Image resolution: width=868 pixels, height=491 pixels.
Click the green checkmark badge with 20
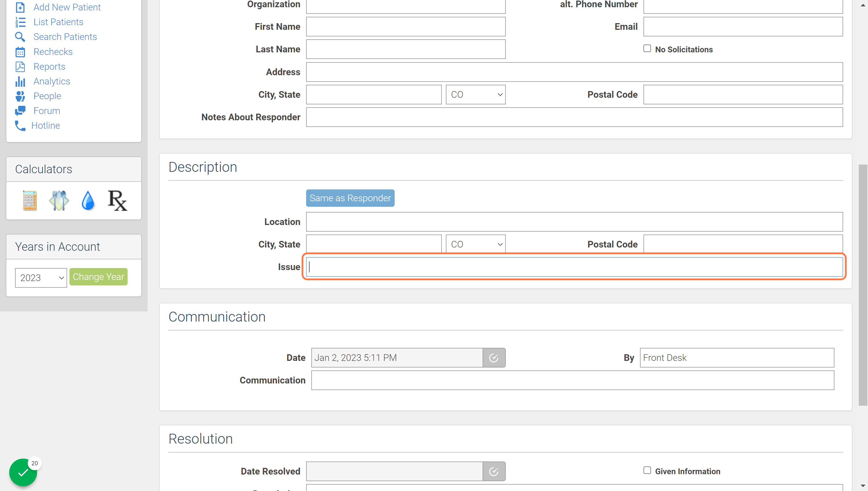[x=23, y=472]
